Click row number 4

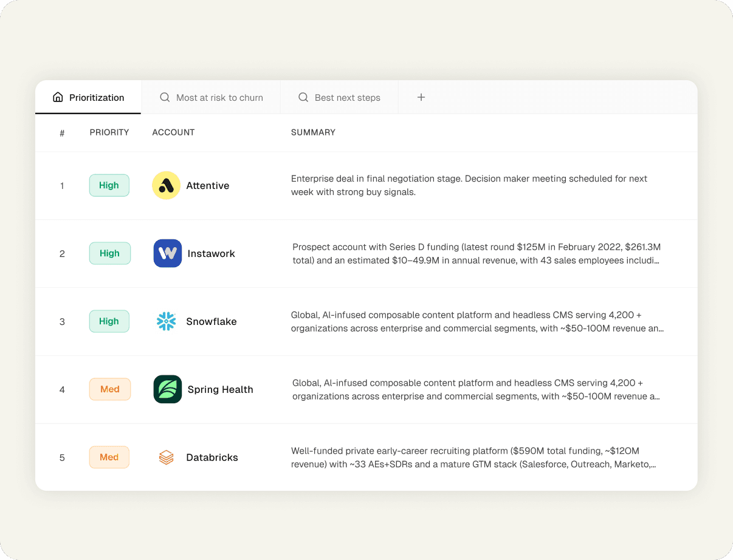point(62,390)
